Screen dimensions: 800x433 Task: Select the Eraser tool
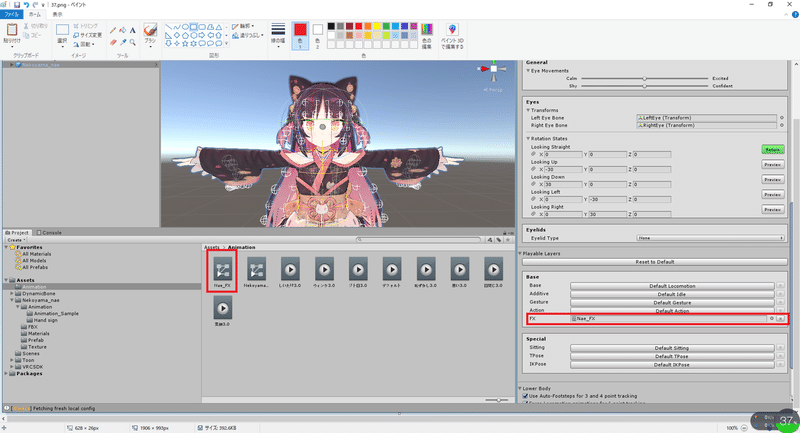pos(113,42)
